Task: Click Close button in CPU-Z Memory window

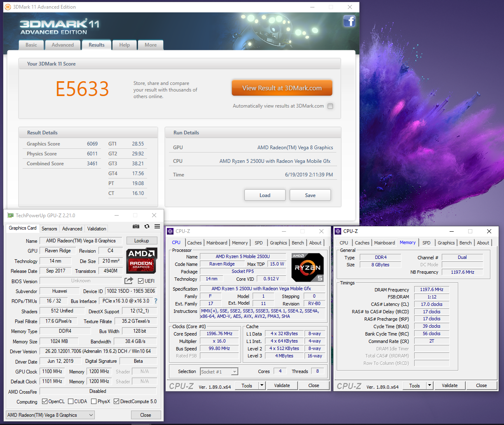Action: pos(481,385)
